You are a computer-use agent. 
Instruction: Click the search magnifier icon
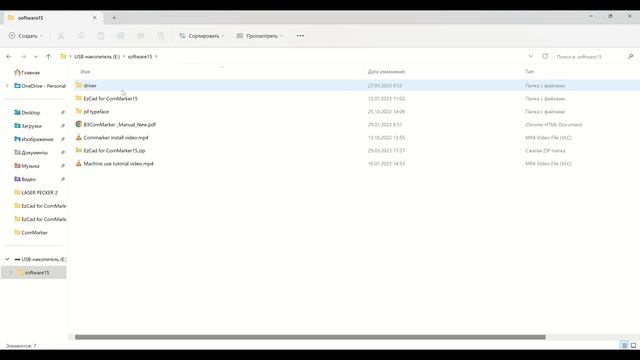pyautogui.click(x=631, y=57)
